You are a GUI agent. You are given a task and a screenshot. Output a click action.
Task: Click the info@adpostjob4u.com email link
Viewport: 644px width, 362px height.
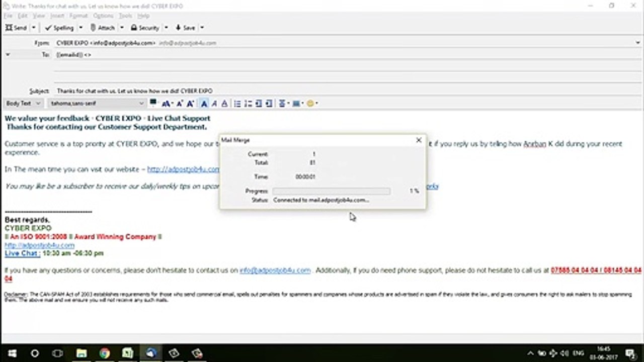[x=275, y=270]
